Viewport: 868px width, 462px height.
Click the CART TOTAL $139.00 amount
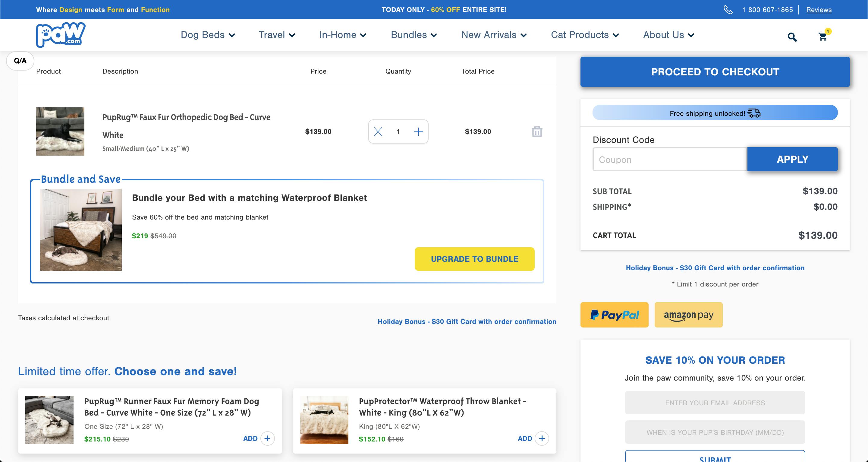click(x=818, y=236)
